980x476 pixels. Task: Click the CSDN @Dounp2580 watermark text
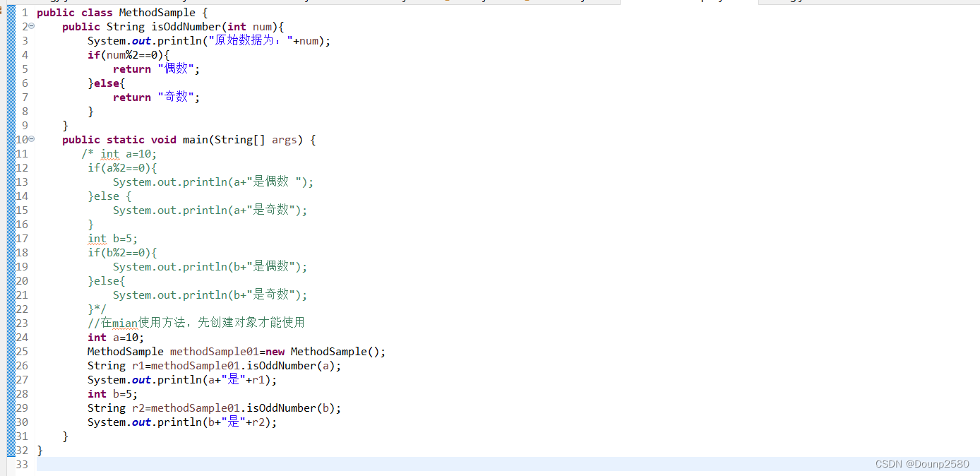tap(921, 463)
